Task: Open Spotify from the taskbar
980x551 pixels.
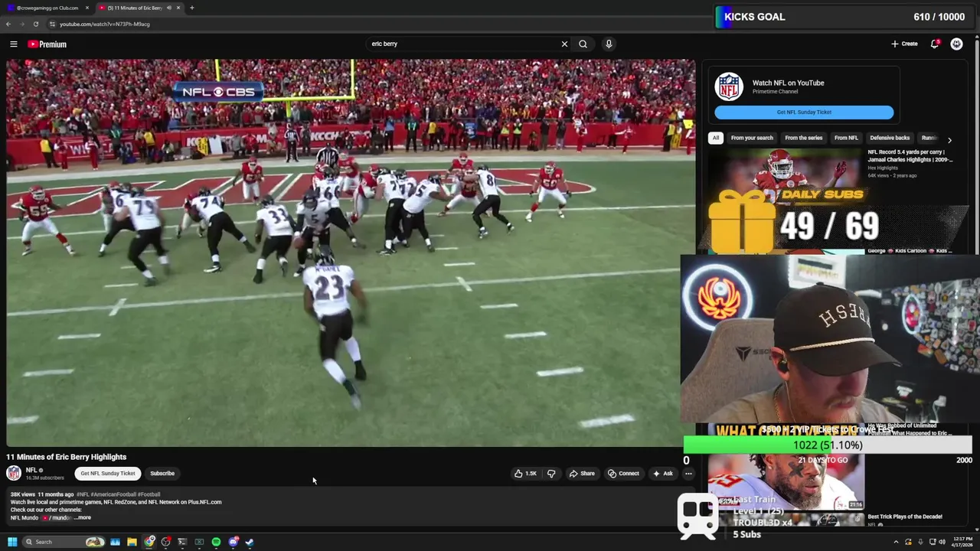Action: [216, 542]
